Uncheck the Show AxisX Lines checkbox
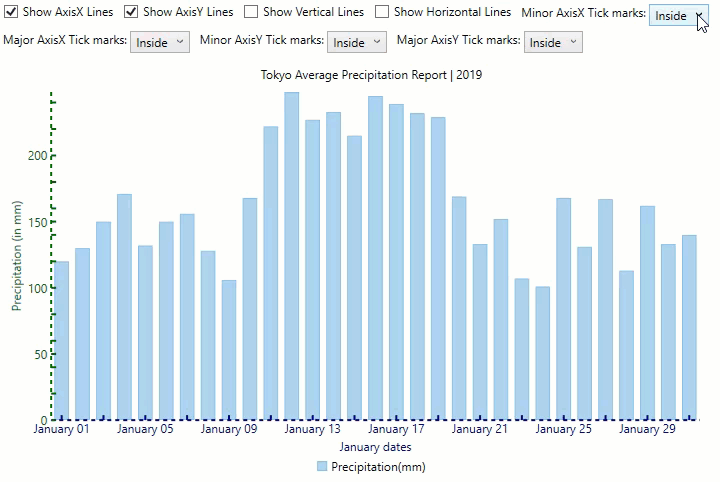The image size is (720, 482). coord(12,12)
